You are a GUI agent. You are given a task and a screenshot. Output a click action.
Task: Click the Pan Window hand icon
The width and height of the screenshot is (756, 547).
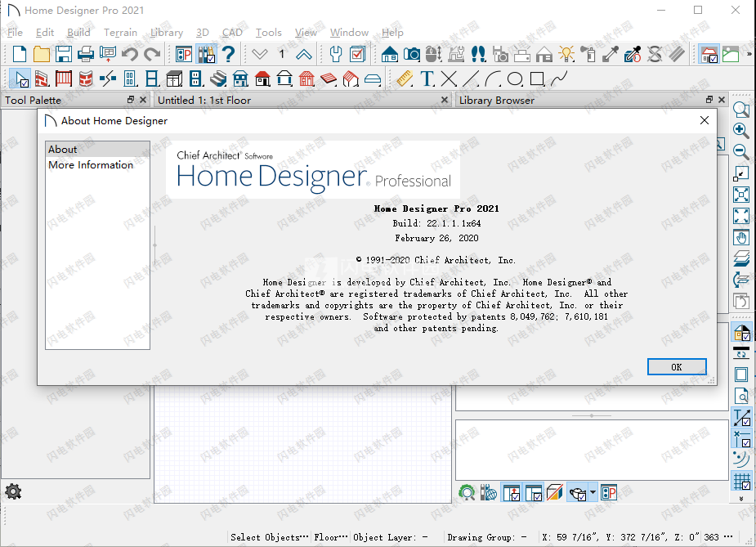click(741, 238)
